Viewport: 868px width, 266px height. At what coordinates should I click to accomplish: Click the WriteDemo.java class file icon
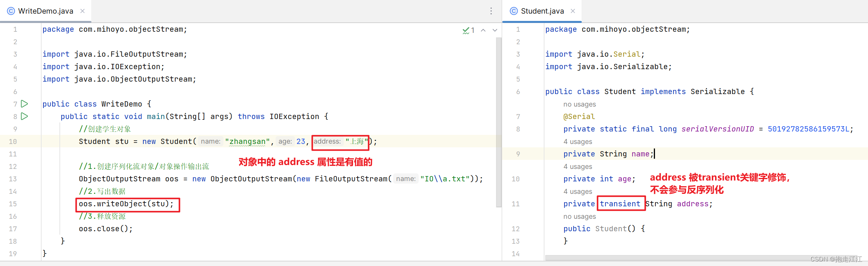pyautogui.click(x=11, y=11)
